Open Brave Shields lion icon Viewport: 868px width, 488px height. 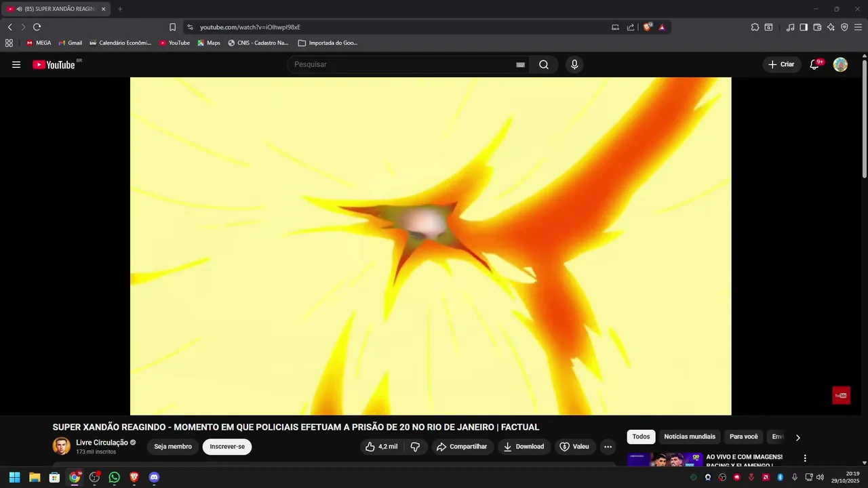[x=648, y=27]
